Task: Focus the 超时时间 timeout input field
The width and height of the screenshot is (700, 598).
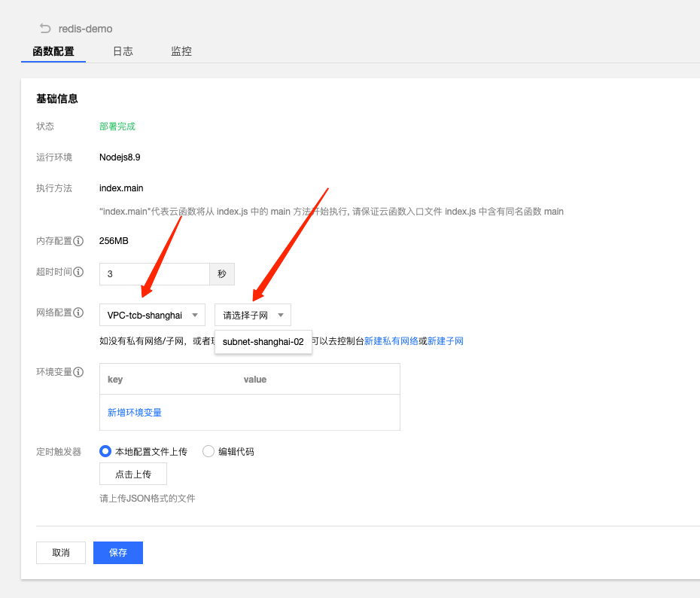Action: coord(154,274)
